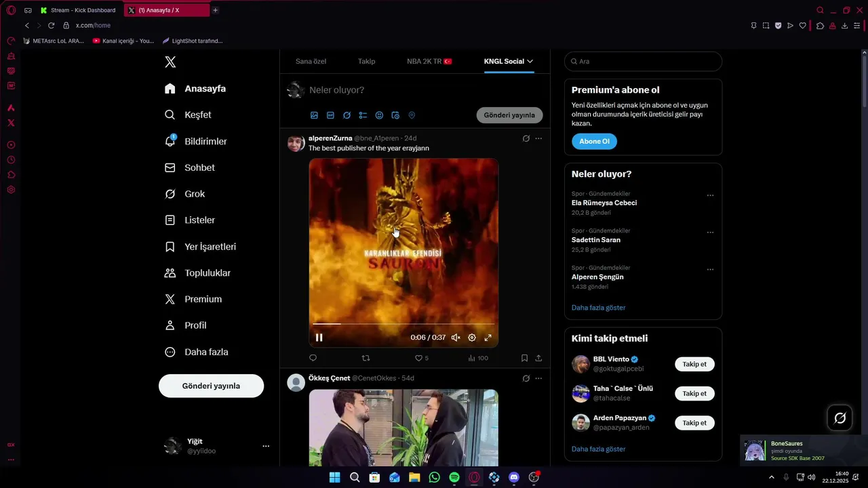Bookmark alperenZurna's post
Viewport: 868px width, 488px height.
[524, 358]
